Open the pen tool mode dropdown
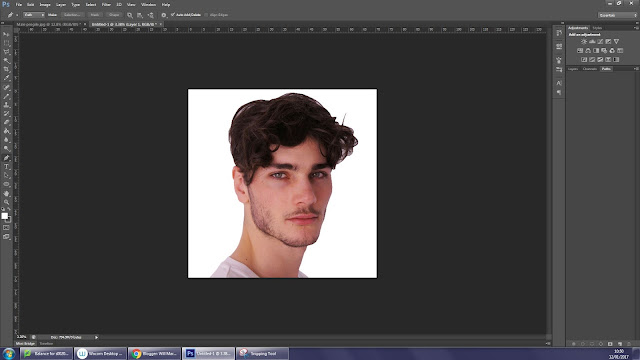Image resolution: width=640 pixels, height=360 pixels. [x=34, y=15]
